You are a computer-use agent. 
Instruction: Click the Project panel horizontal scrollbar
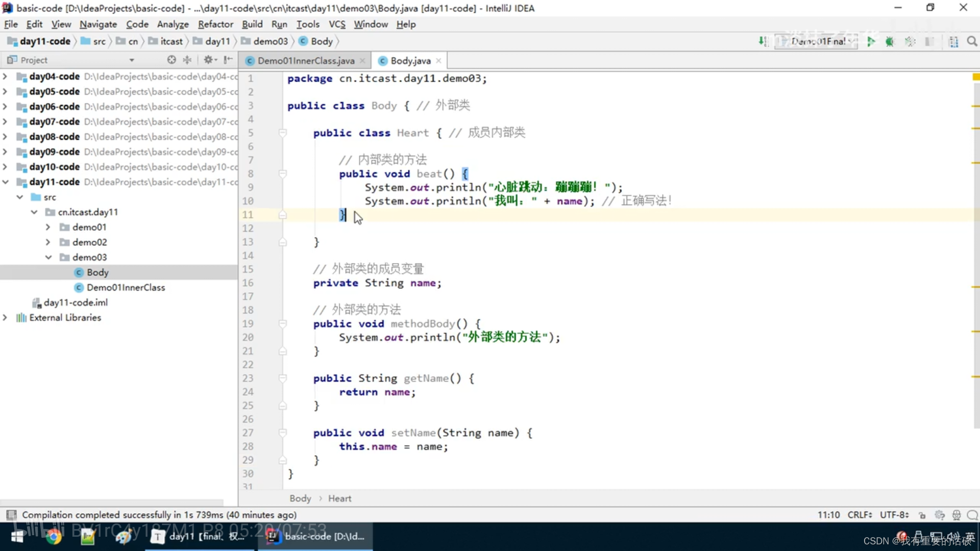coord(112,502)
